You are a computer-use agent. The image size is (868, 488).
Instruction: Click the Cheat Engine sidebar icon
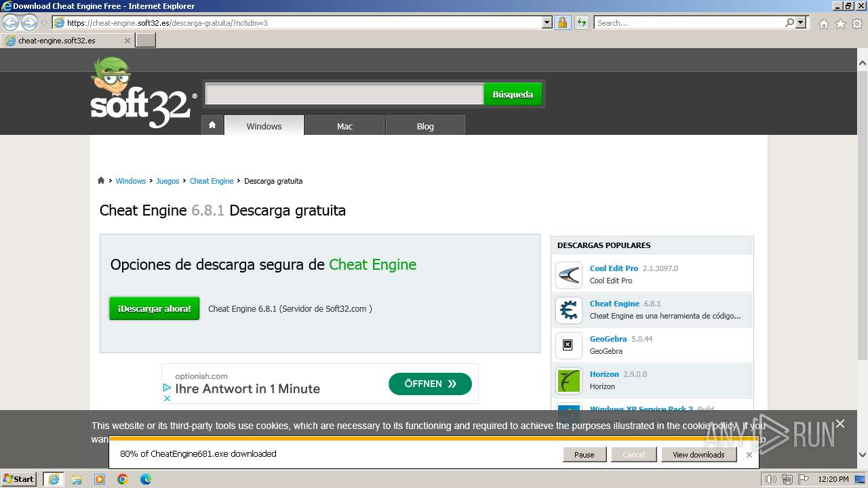click(x=568, y=310)
